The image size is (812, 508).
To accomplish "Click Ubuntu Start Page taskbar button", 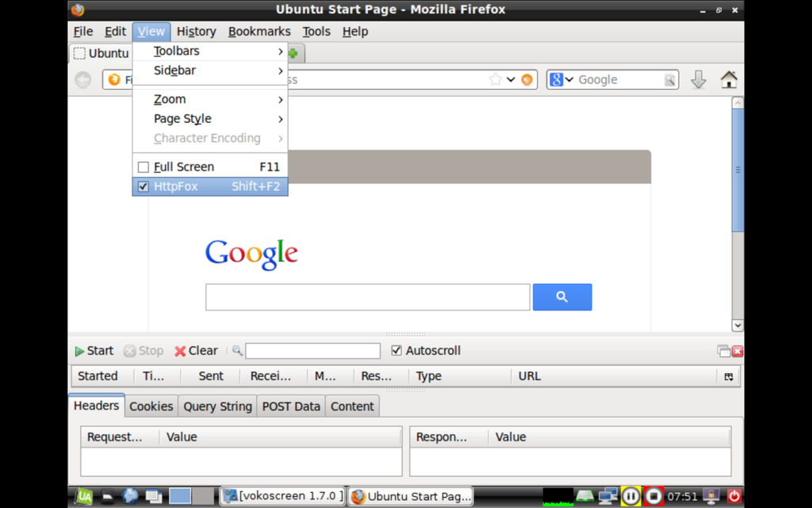I will tap(412, 496).
